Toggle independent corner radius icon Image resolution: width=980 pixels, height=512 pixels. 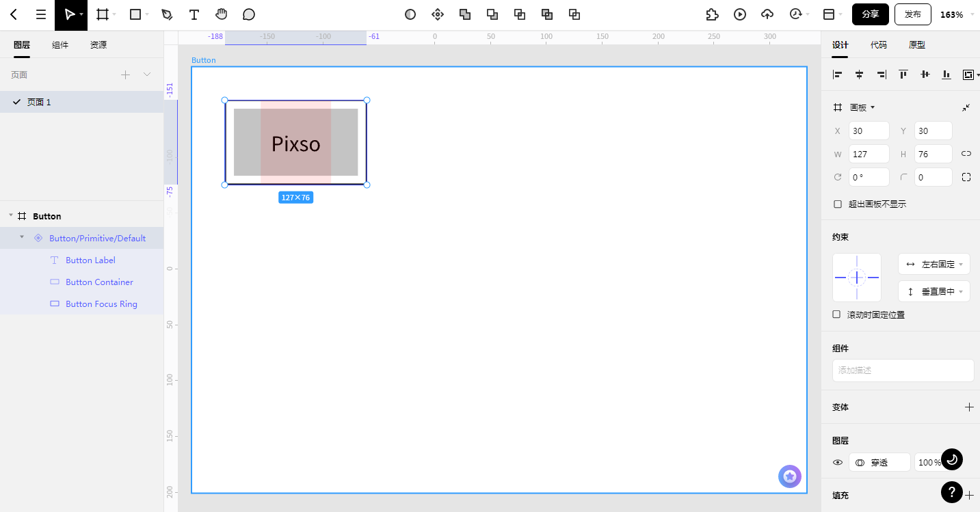(966, 177)
